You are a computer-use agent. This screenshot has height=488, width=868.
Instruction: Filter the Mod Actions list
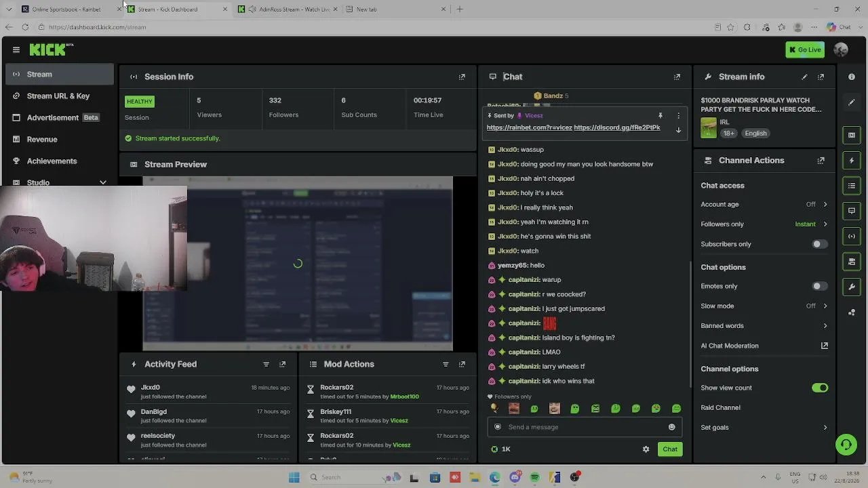pos(446,364)
